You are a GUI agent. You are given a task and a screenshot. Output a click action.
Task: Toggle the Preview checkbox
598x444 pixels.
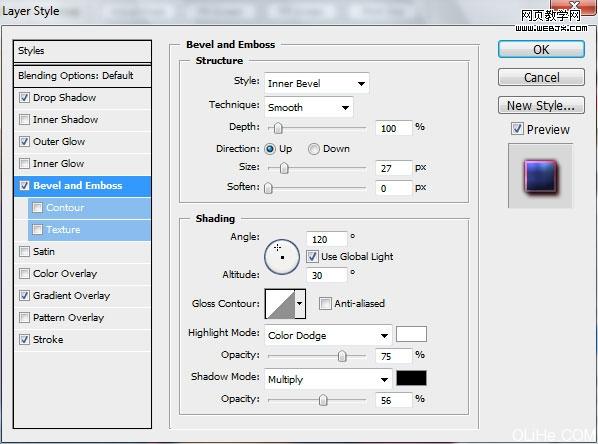click(x=518, y=129)
